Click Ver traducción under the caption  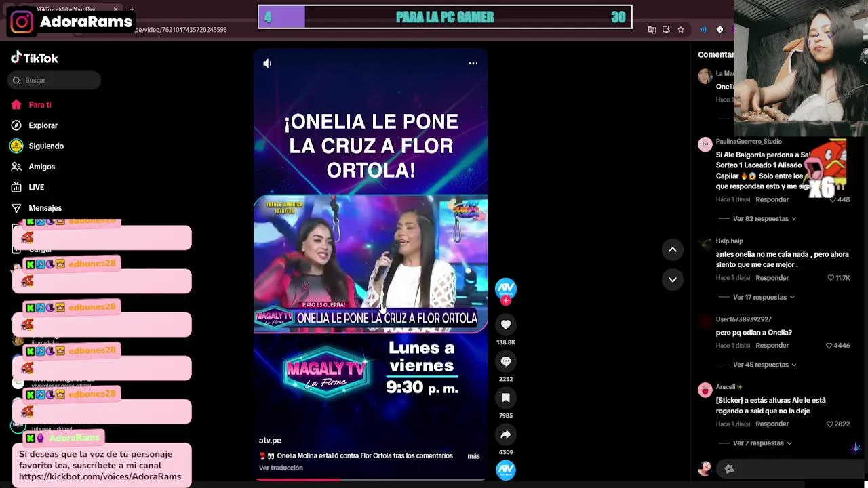tap(281, 468)
